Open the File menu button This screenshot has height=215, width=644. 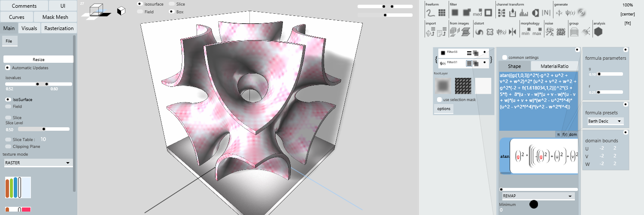(x=10, y=41)
